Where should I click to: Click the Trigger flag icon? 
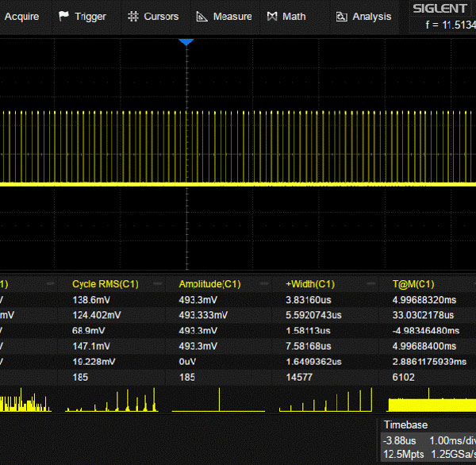[x=64, y=17]
